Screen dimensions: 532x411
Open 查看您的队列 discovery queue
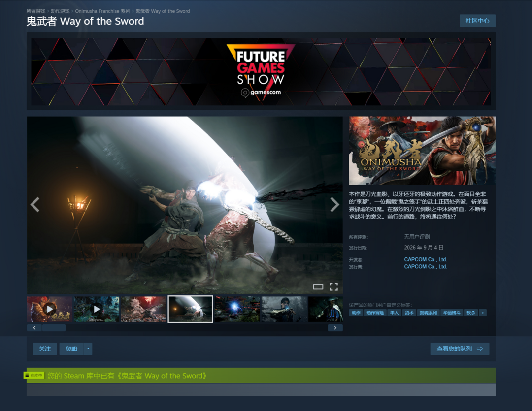[x=460, y=348]
